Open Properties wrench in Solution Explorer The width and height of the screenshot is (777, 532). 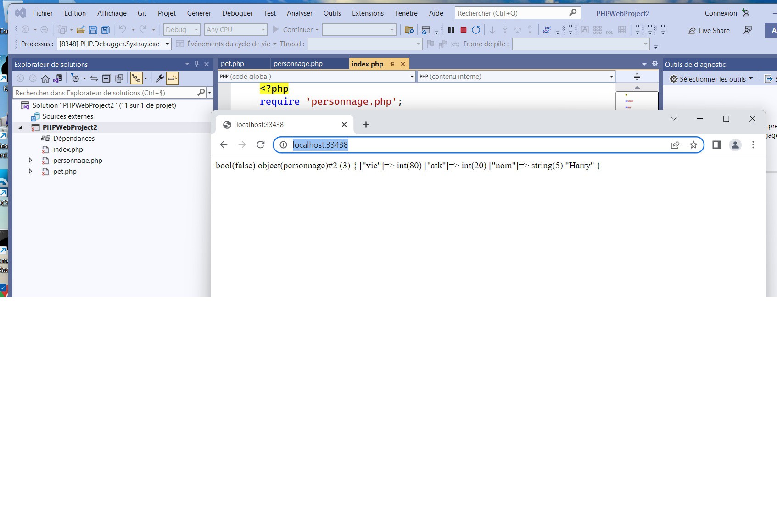tap(160, 78)
